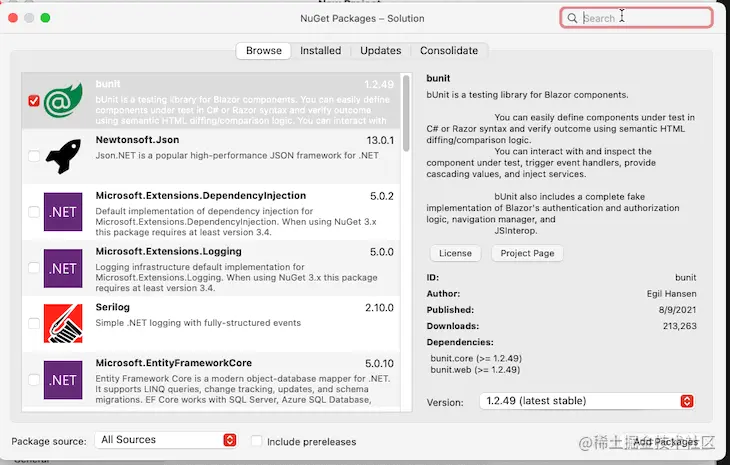
Task: Click the red close window button
Action: [x=13, y=18]
